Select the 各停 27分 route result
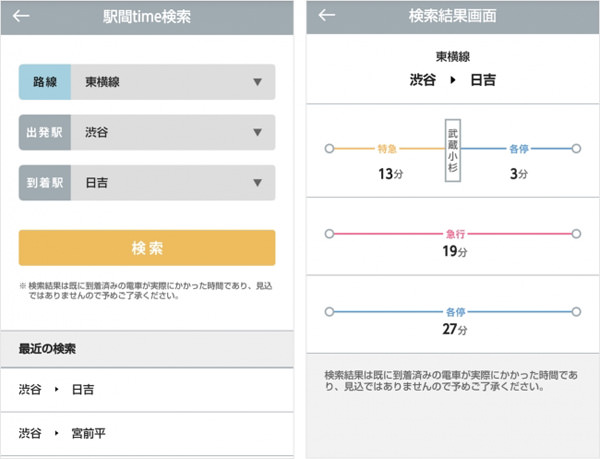This screenshot has width=600, height=459. (453, 318)
